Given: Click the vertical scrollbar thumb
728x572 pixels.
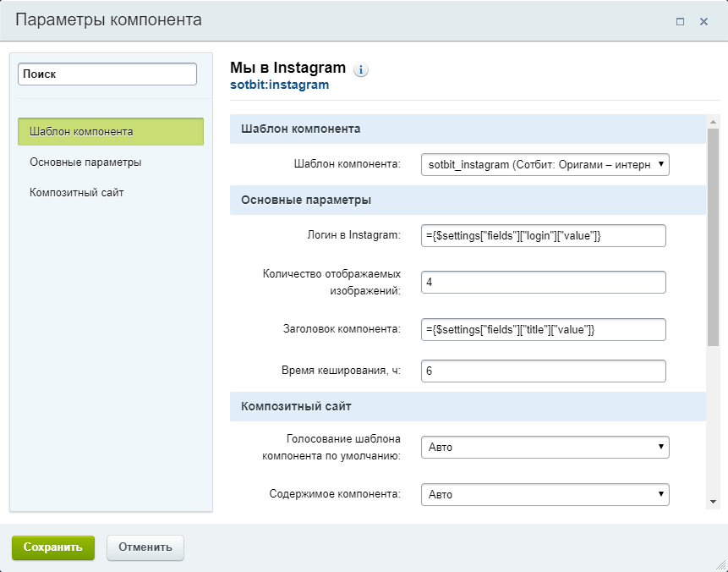Looking at the screenshot, I should [x=713, y=237].
